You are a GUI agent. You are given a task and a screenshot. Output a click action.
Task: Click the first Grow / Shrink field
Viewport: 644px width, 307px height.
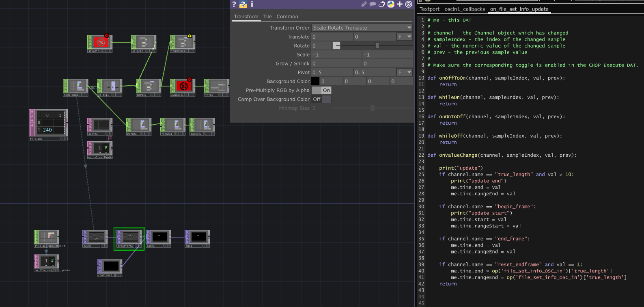tap(336, 63)
